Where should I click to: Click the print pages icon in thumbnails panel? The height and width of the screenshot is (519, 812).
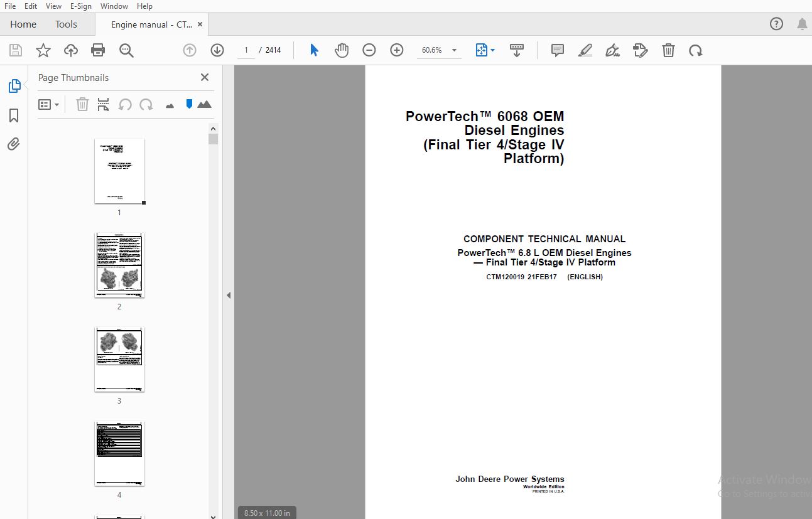(104, 105)
